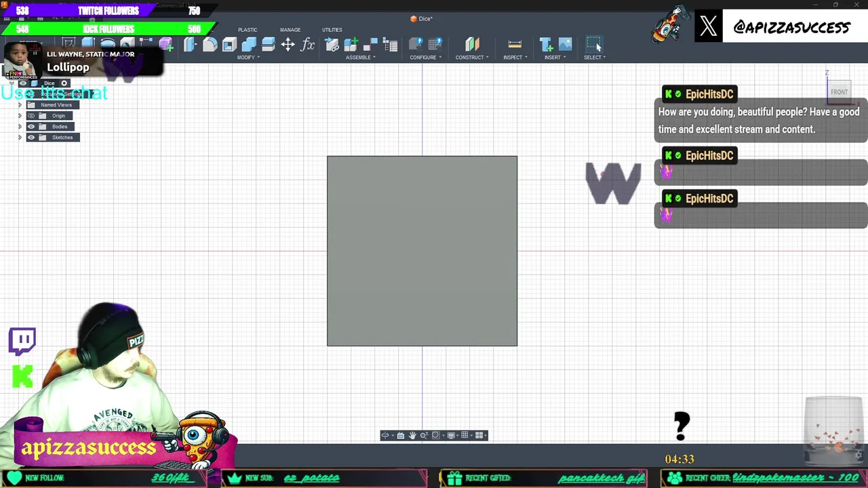Click the FRONT face of ViewCube
The width and height of the screenshot is (868, 488).
(x=839, y=92)
